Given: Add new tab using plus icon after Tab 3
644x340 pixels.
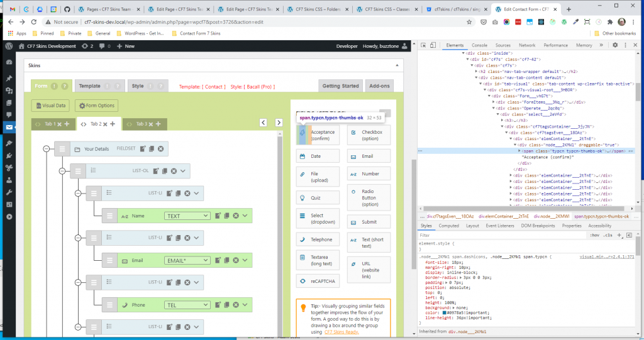Looking at the screenshot, I should tap(158, 124).
